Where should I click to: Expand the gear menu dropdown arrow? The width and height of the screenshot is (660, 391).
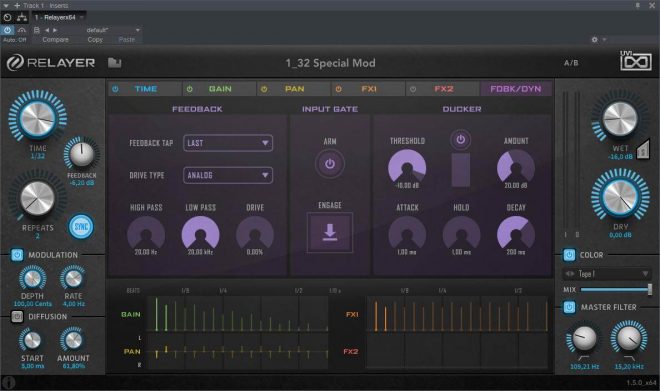click(604, 40)
